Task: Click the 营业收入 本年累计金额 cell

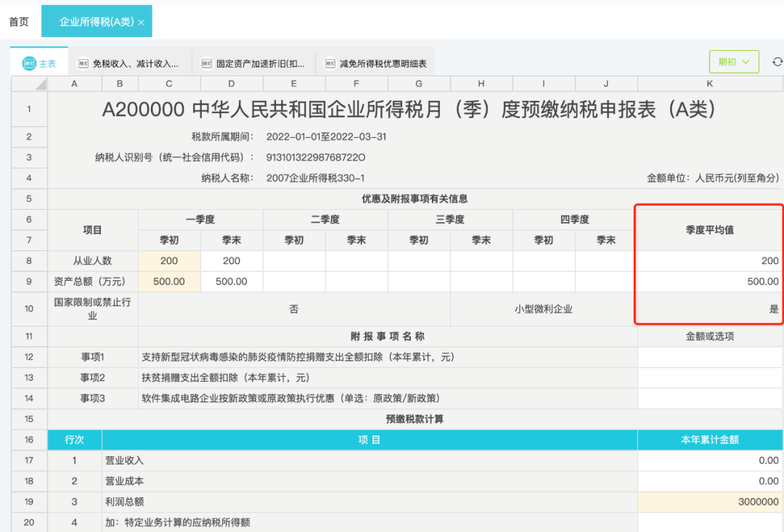Action: pos(709,460)
